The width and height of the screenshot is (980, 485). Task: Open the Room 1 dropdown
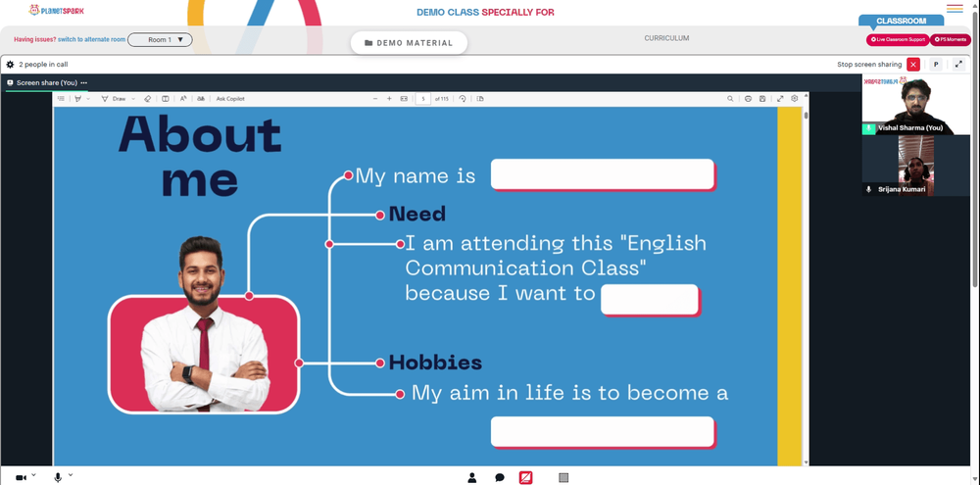160,40
